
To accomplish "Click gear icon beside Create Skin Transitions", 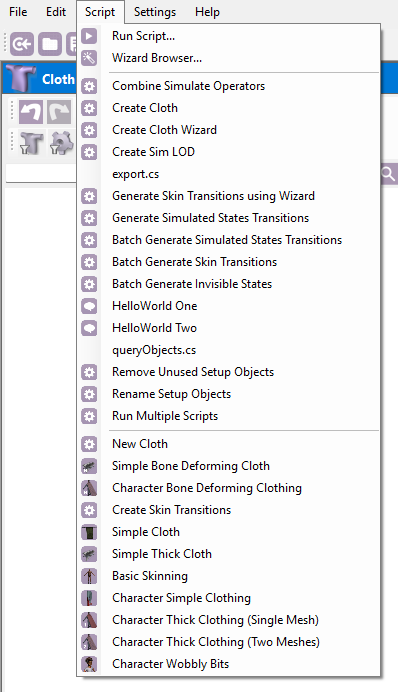I will pyautogui.click(x=89, y=510).
